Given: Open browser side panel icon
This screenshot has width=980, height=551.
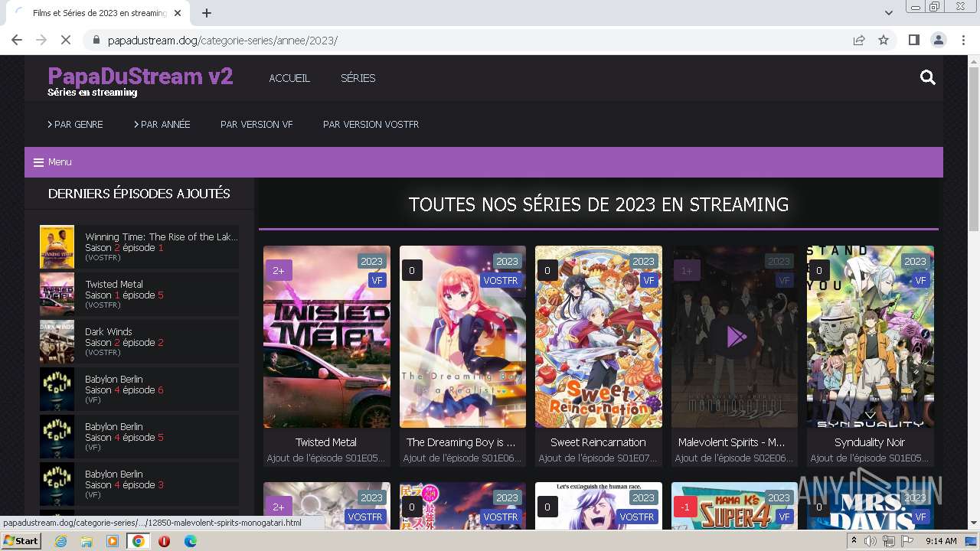Looking at the screenshot, I should pyautogui.click(x=913, y=40).
